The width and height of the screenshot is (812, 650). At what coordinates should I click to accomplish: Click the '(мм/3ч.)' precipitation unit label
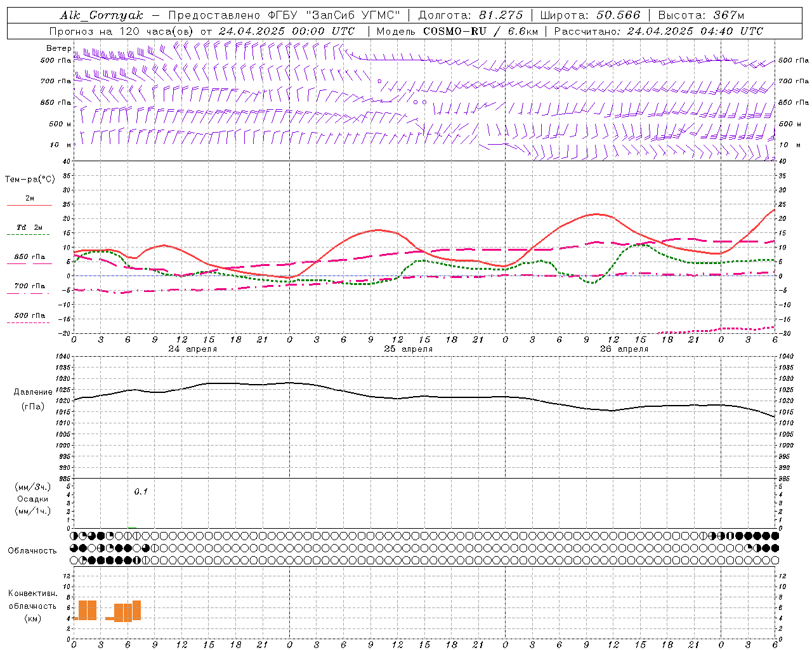click(33, 487)
